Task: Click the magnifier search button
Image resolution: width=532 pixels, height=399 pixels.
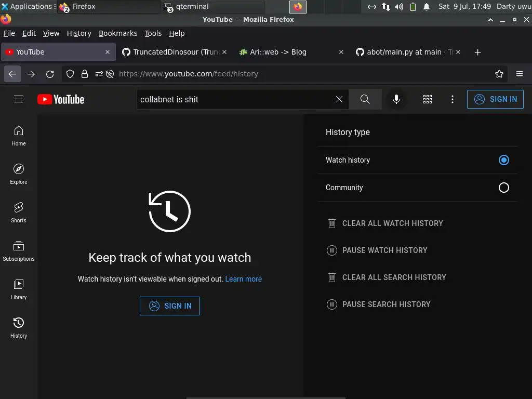Action: coord(365,99)
